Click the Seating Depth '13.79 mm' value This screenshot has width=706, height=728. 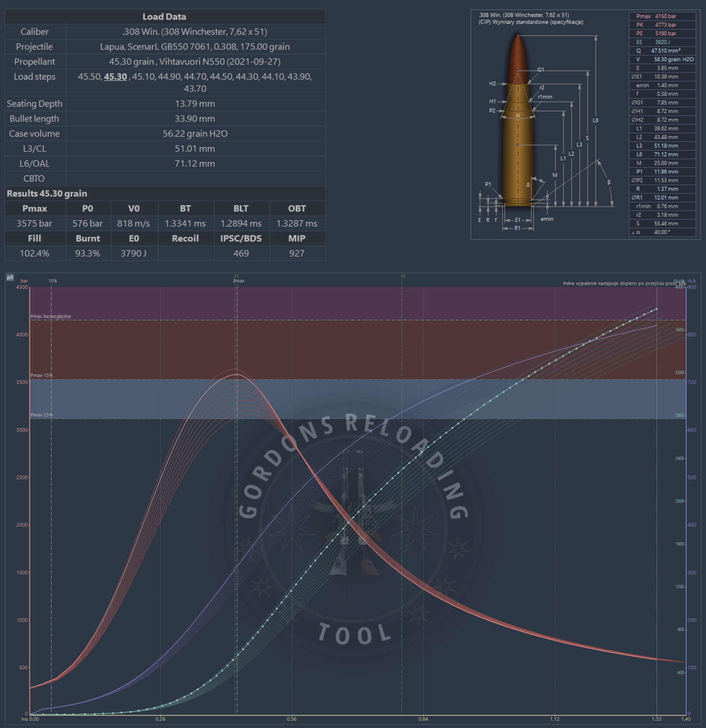(195, 104)
